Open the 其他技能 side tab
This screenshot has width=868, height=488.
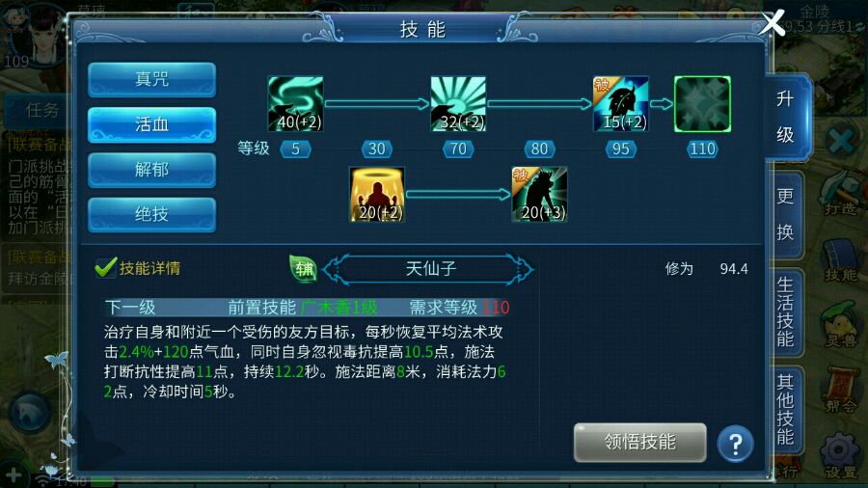(785, 410)
